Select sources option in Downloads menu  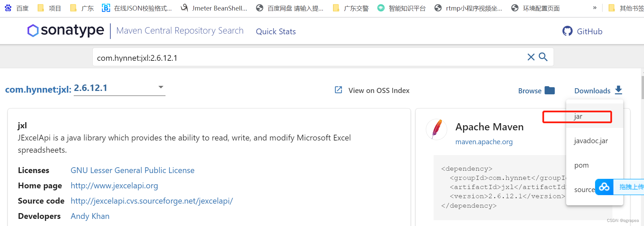click(x=585, y=190)
